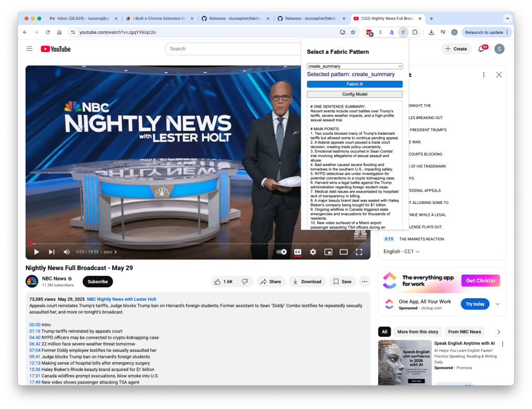532x409 pixels.
Task: Skip to next video button
Action: pyautogui.click(x=51, y=252)
